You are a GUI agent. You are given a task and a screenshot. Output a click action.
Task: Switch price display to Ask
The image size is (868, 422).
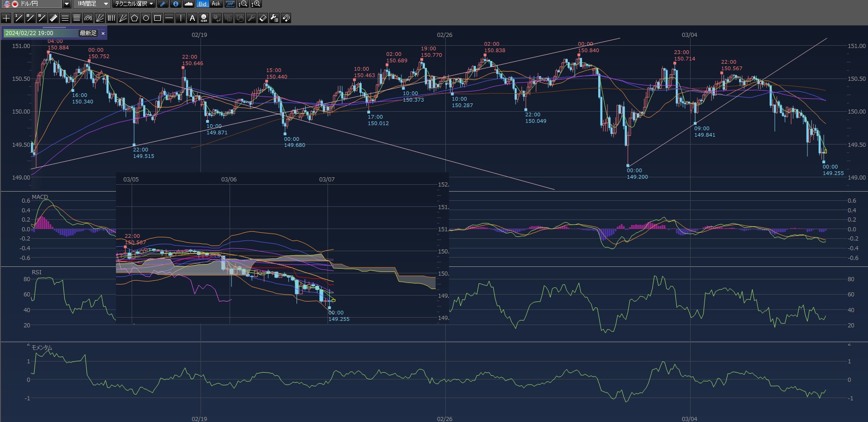[216, 4]
